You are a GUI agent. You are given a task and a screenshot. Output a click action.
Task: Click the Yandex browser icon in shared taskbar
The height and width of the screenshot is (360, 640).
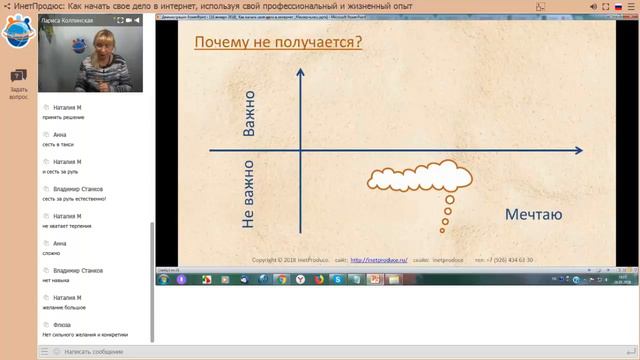pos(300,279)
